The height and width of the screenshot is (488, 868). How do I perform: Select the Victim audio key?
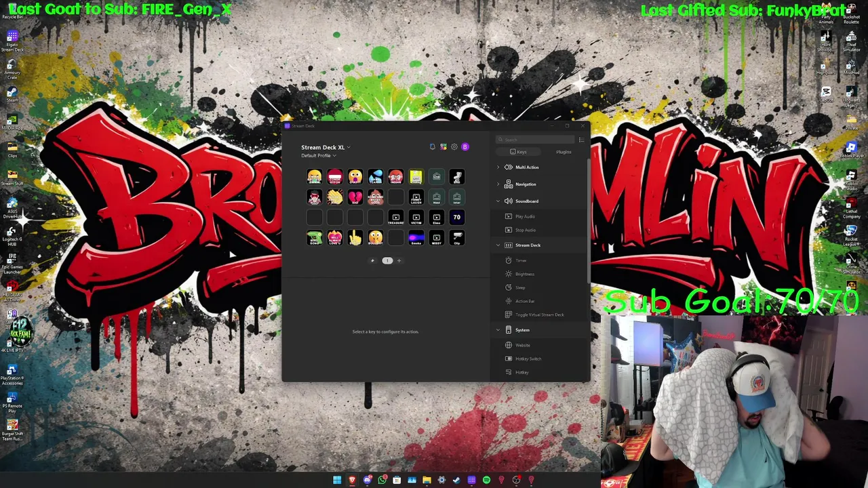(x=416, y=218)
